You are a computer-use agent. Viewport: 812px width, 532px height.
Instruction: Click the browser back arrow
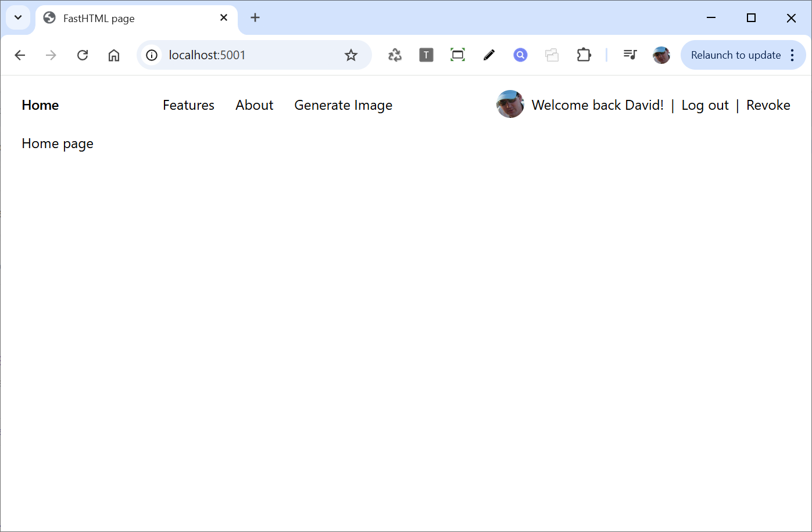coord(20,55)
